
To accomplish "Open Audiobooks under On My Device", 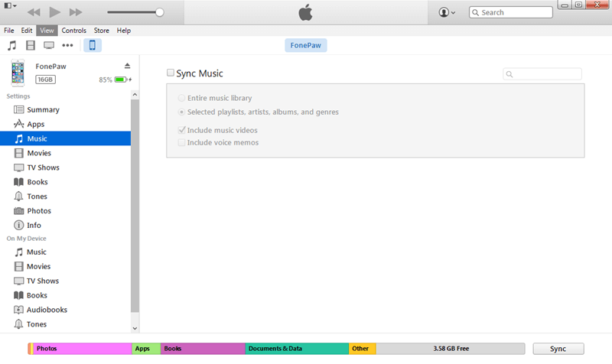I will click(x=66, y=310).
